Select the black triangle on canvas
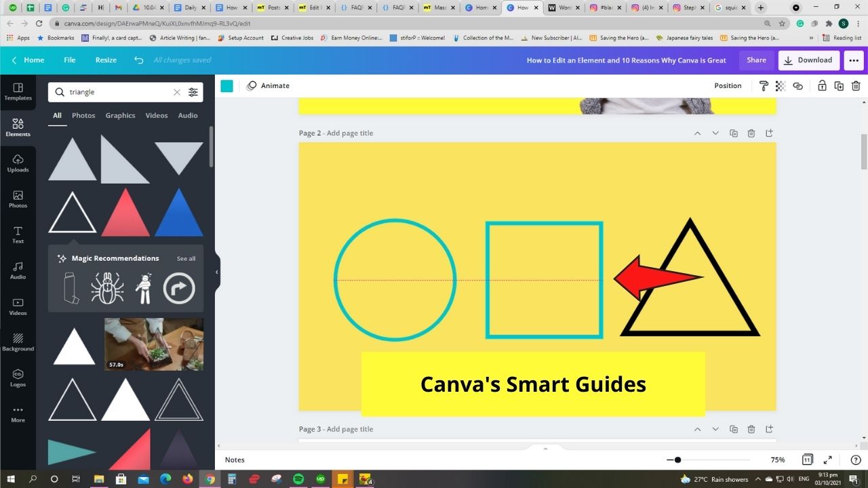868x488 pixels. tap(690, 277)
